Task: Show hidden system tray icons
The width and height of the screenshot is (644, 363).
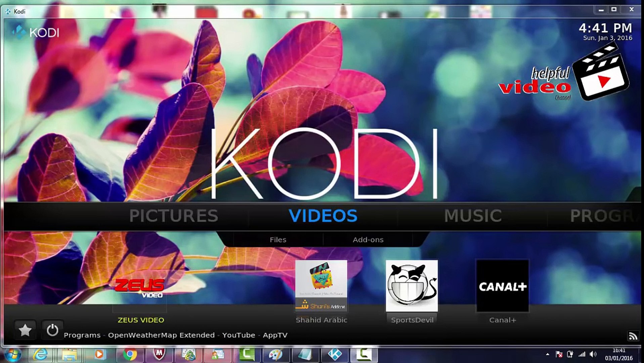Action: [548, 354]
